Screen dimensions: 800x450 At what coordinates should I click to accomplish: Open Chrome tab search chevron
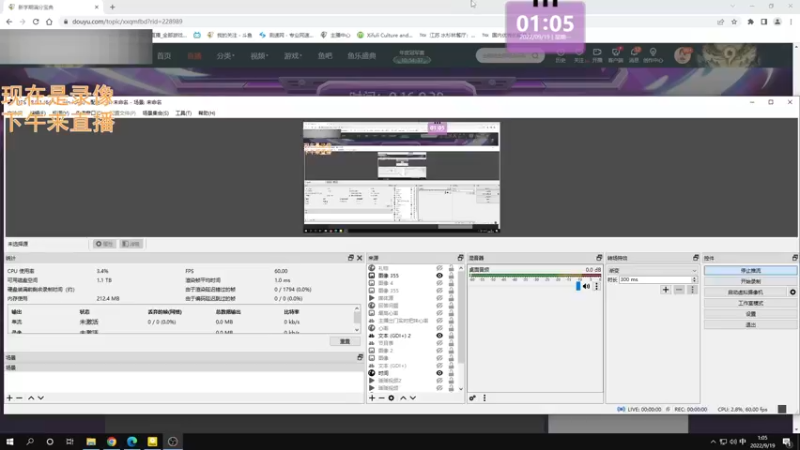(x=733, y=6)
